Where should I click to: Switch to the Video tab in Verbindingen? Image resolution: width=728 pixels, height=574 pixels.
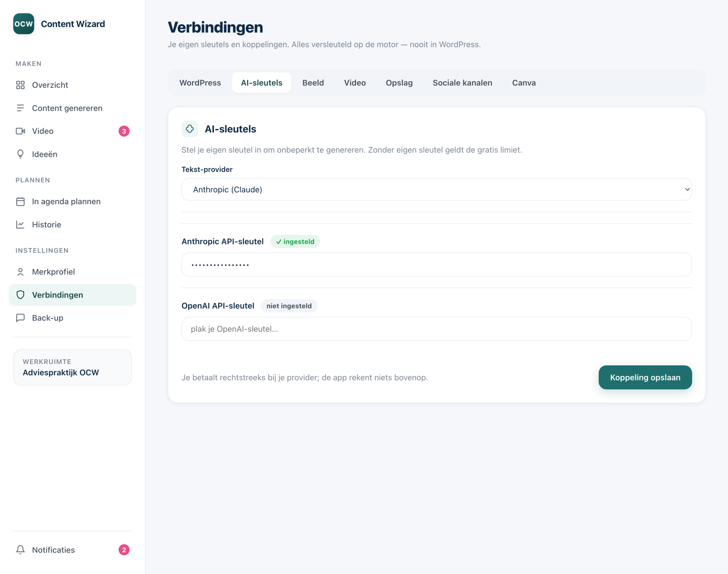(355, 83)
